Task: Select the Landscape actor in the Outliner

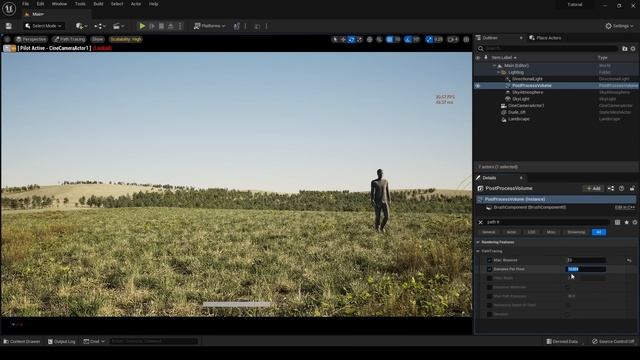Action: pyautogui.click(x=519, y=119)
